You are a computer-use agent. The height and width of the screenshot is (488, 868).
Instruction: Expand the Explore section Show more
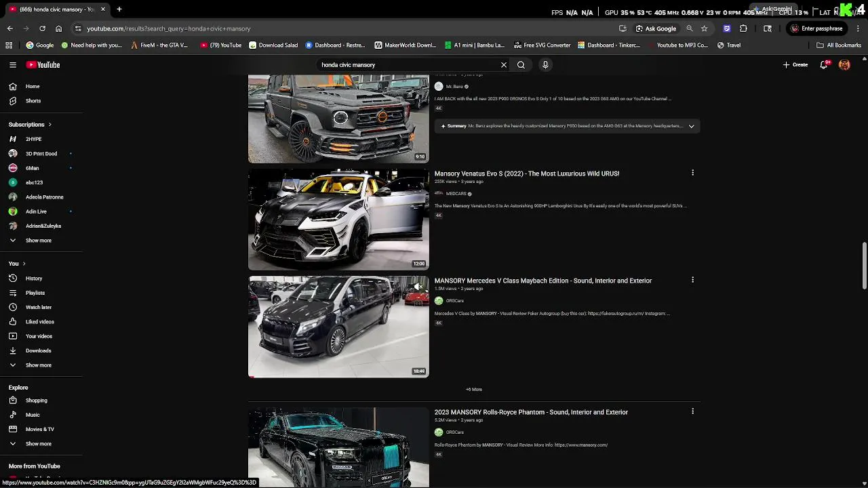[x=38, y=443]
